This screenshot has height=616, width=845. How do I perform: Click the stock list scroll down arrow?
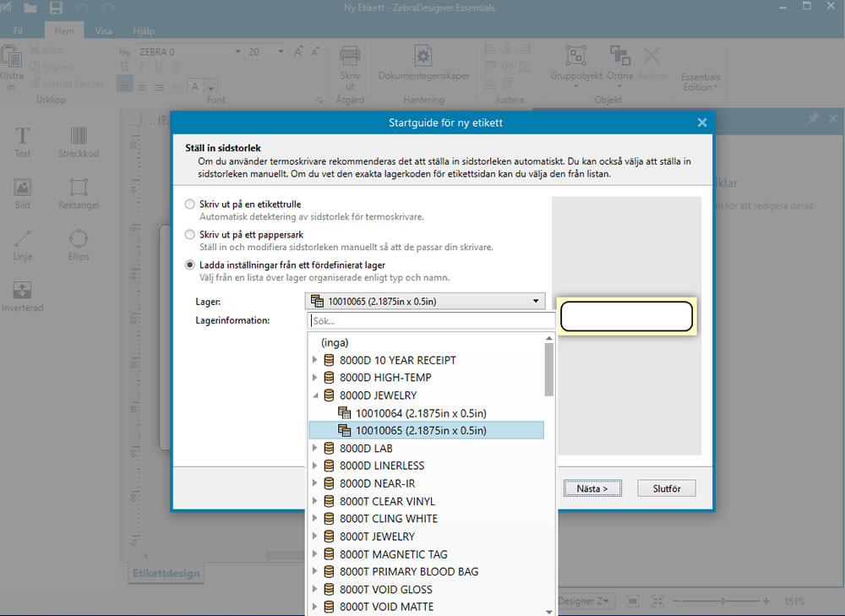coord(548,612)
